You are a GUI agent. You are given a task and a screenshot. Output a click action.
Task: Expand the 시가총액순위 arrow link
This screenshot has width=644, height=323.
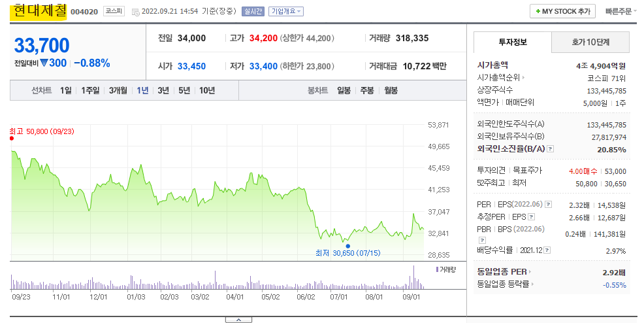point(523,77)
